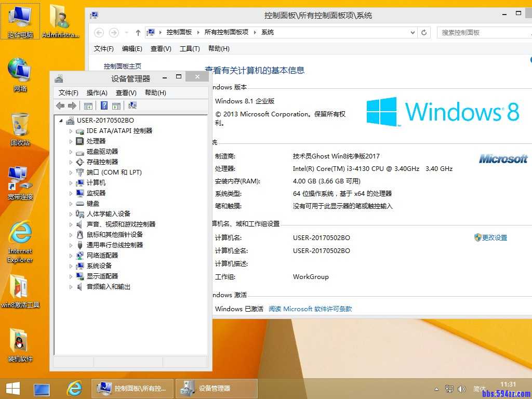This screenshot has height=399, width=532.
Task: Click the network status icon in system tray
Action: [x=449, y=389]
